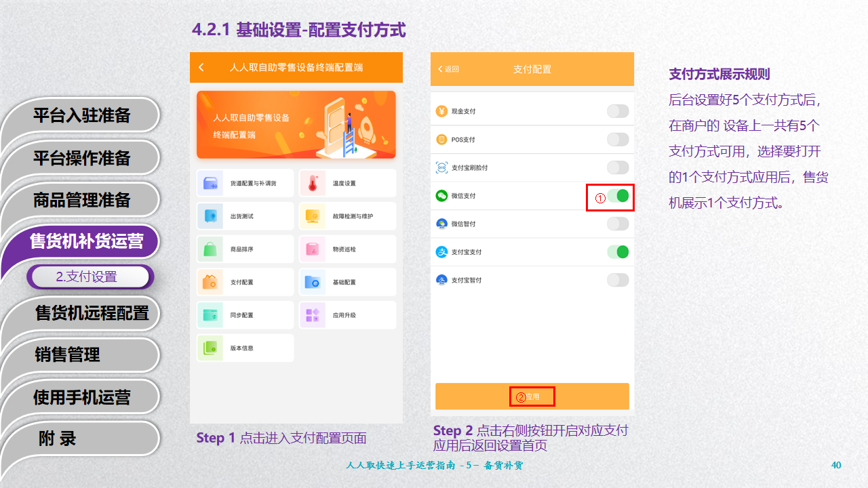The height and width of the screenshot is (488, 868).
Task: Click 微信智付 row icon
Action: click(441, 224)
